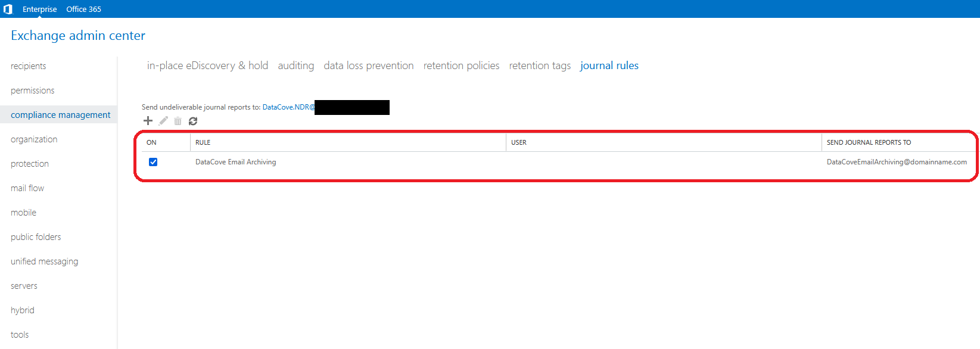Select Enterprise in the top bar
Viewport: 980px width, 349px height.
(39, 9)
